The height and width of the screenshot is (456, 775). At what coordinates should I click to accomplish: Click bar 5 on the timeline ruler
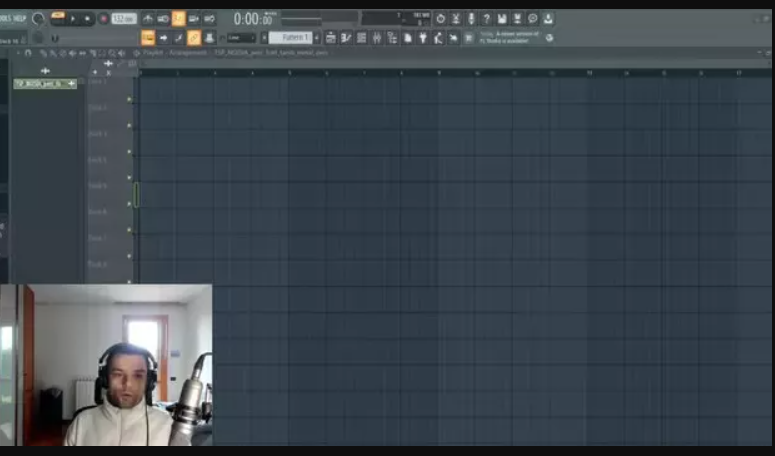tap(289, 73)
